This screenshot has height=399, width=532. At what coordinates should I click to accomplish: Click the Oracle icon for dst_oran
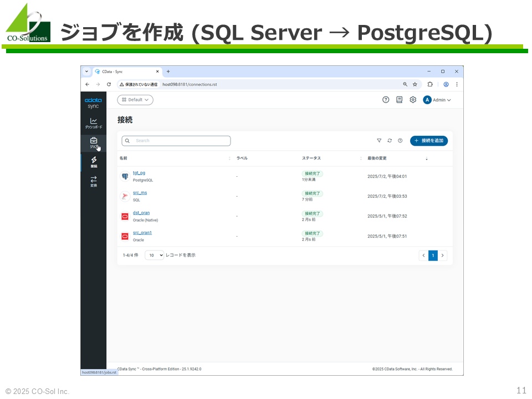point(125,217)
